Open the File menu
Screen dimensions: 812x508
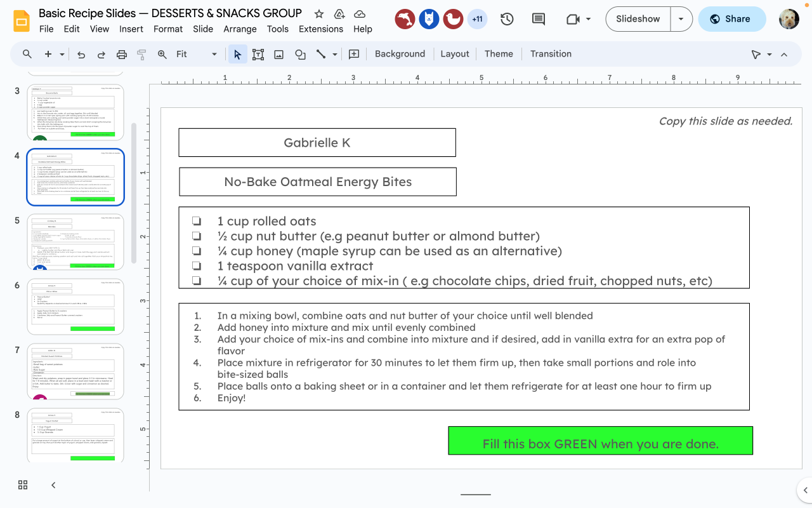[46, 29]
